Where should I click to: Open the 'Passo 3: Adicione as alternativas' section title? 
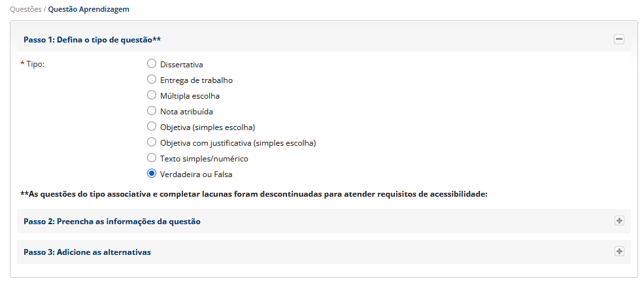click(87, 252)
